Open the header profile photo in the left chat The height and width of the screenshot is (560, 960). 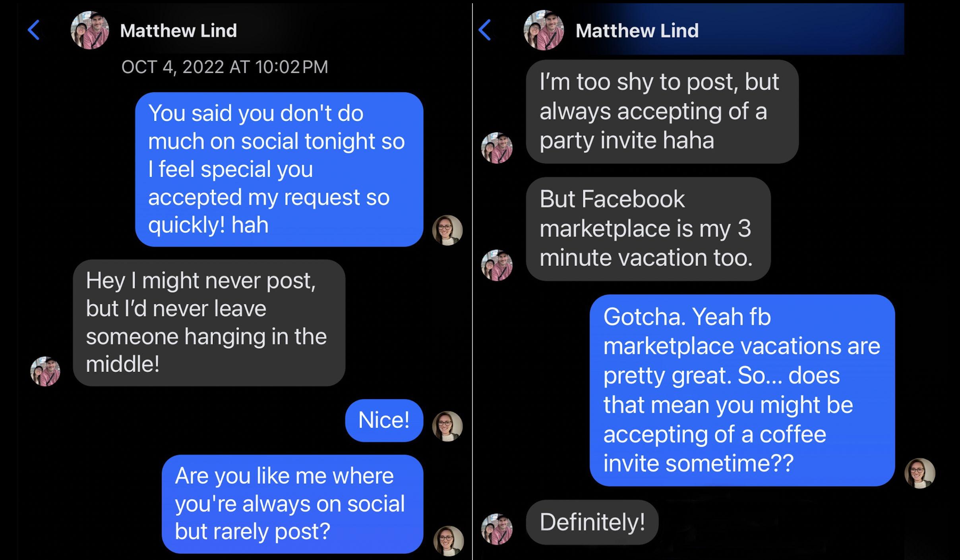(x=90, y=30)
